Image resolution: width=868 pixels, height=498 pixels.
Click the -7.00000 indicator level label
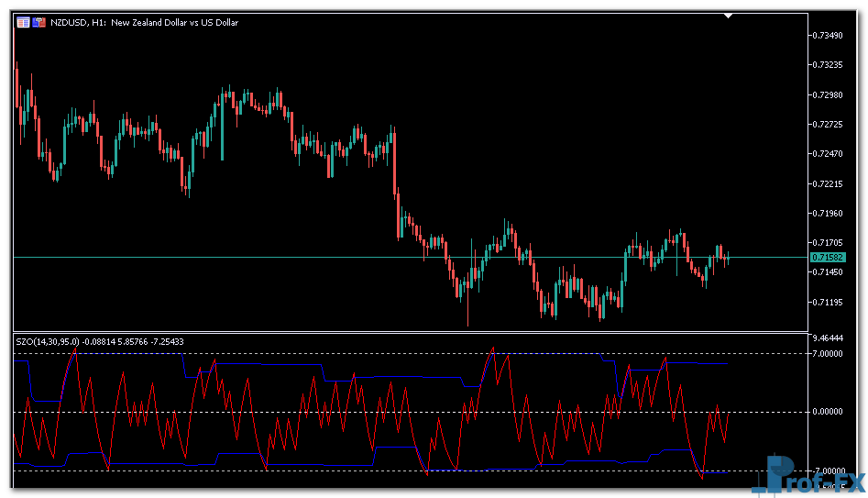tap(829, 470)
